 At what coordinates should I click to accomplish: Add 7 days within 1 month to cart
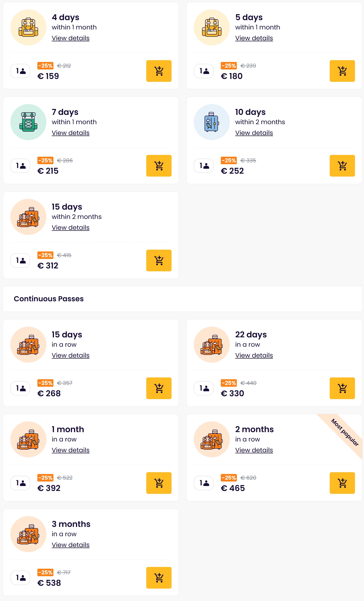pos(159,166)
